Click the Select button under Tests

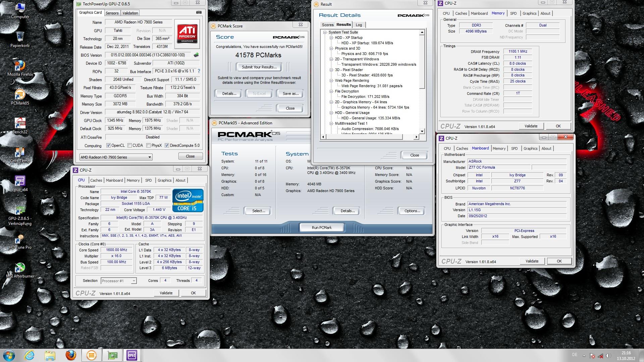click(259, 211)
